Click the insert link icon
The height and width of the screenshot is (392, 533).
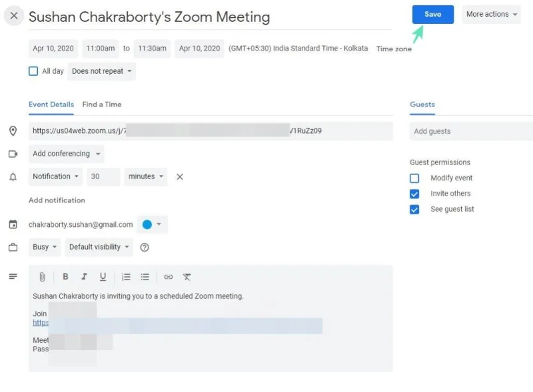[x=169, y=277]
